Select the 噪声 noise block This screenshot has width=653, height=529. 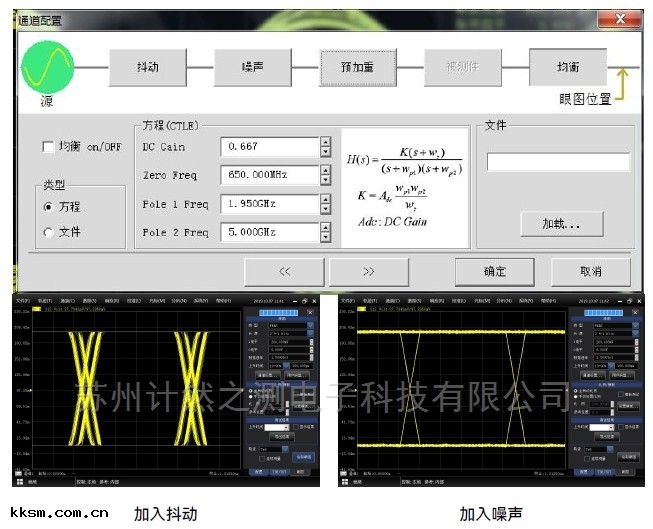click(x=253, y=67)
